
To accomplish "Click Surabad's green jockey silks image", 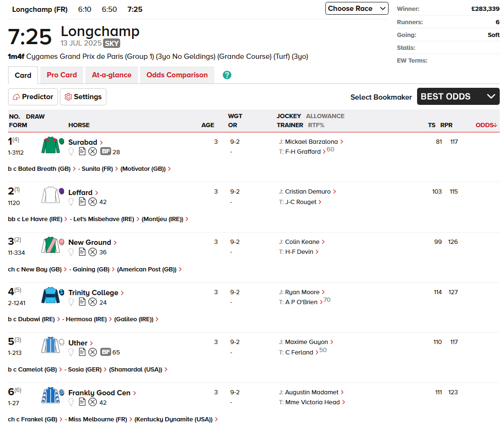I will (x=51, y=145).
